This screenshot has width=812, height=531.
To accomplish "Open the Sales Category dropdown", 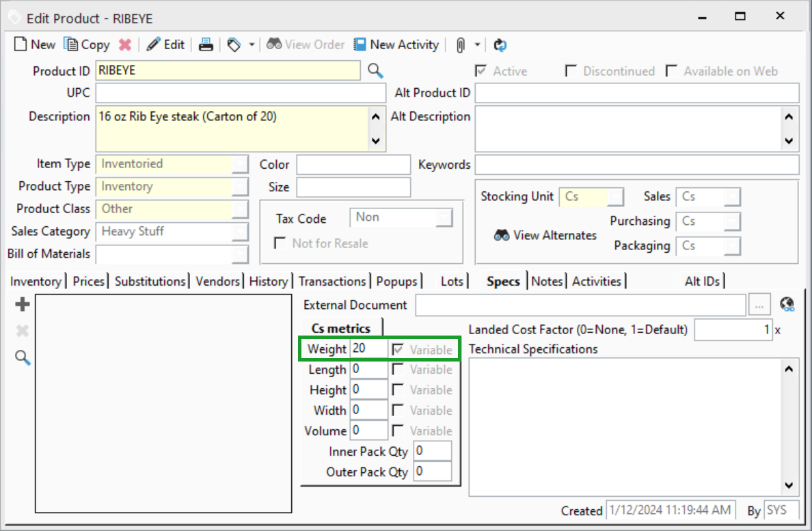I will click(x=240, y=232).
